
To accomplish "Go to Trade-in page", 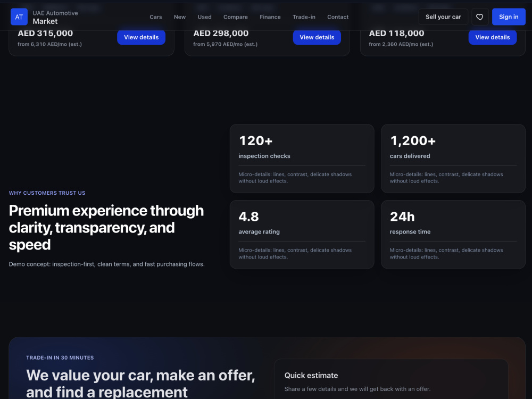I will coord(304,17).
